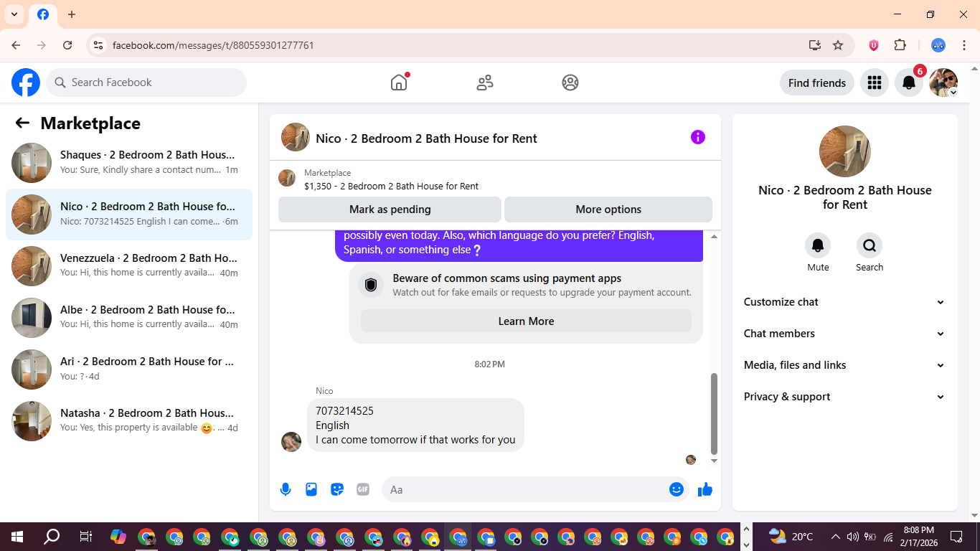Focus the Search Facebook field
Screen dimensions: 980x551
[146, 83]
